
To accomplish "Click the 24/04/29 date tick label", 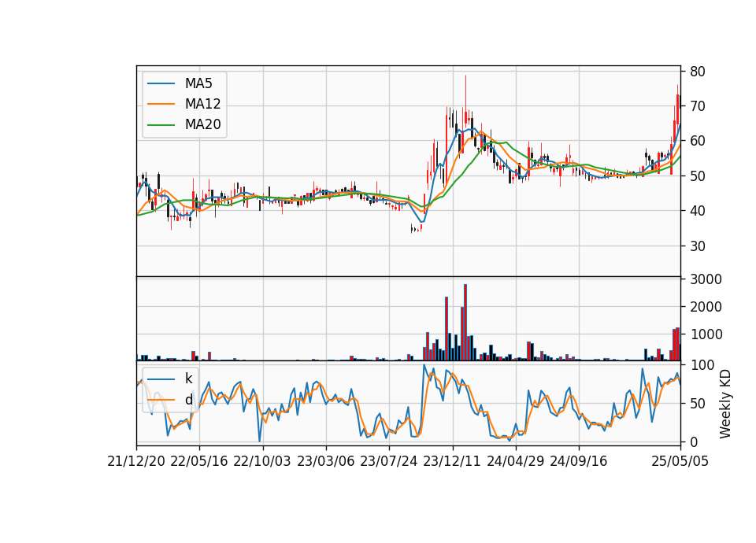I will click(x=515, y=461).
